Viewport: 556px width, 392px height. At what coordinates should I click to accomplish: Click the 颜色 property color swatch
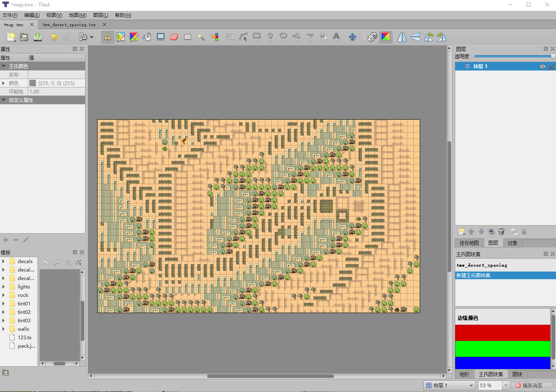[33, 83]
